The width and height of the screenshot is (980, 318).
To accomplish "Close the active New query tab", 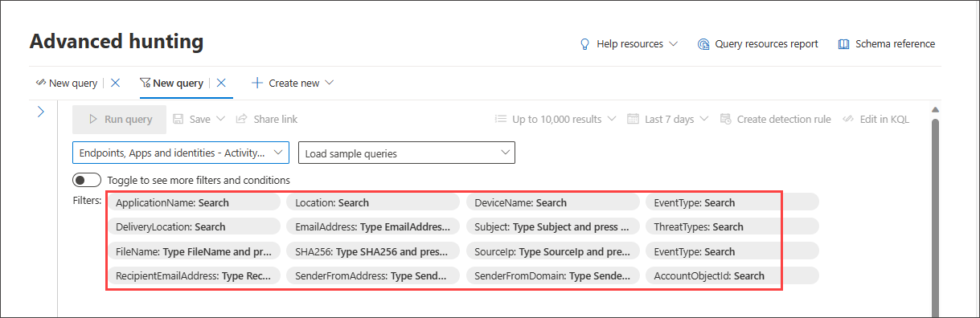I will point(221,83).
